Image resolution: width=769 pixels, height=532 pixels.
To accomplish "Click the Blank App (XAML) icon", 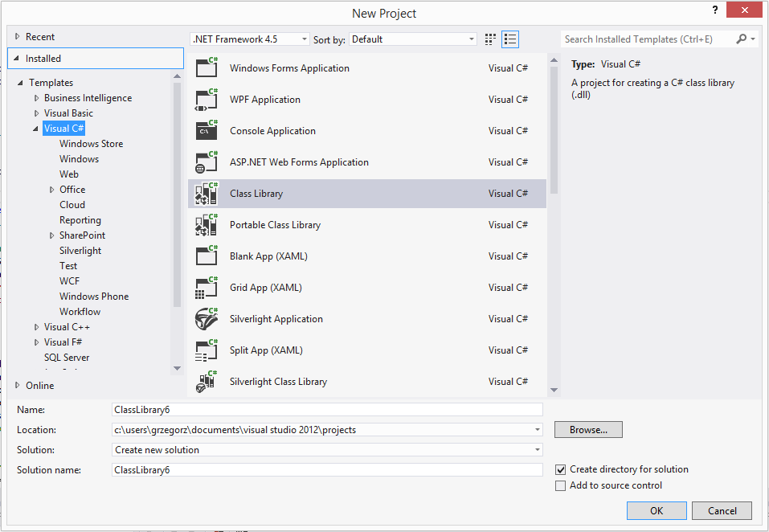I will point(207,256).
